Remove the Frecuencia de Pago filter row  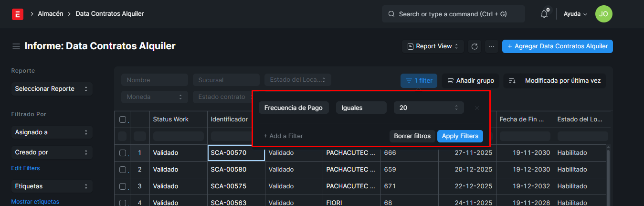tap(477, 108)
